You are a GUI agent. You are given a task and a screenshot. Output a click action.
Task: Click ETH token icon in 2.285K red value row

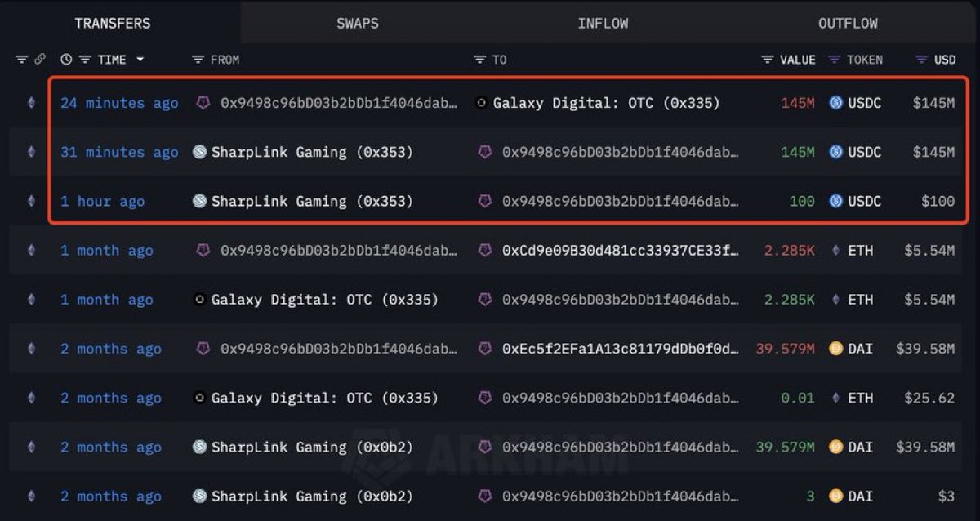[x=835, y=251]
